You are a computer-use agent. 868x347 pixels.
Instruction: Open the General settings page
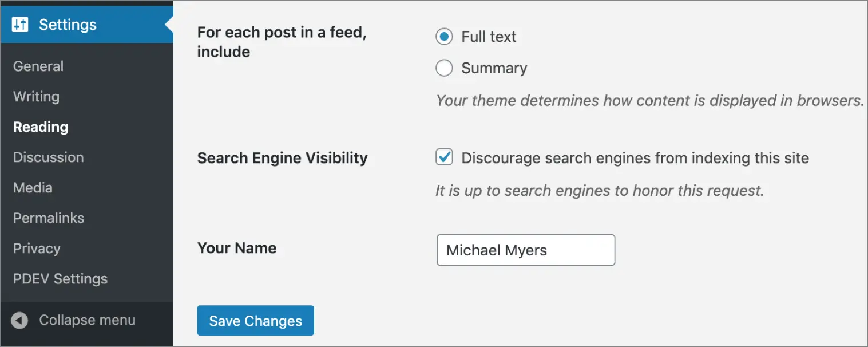38,66
